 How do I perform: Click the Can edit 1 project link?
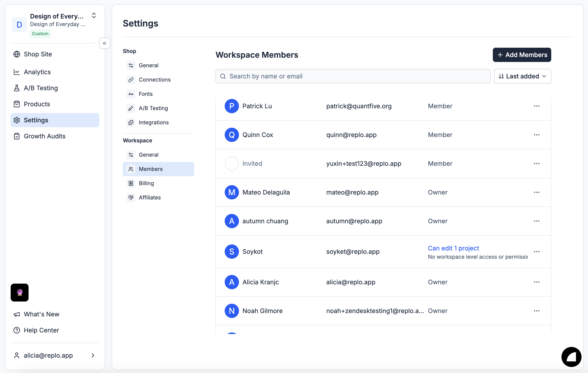tap(453, 248)
